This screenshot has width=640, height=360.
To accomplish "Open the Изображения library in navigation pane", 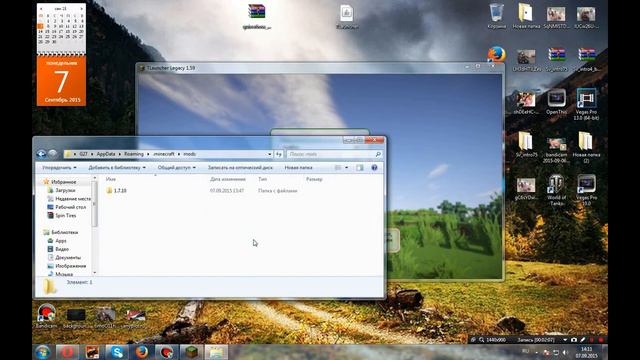I will coord(67,266).
